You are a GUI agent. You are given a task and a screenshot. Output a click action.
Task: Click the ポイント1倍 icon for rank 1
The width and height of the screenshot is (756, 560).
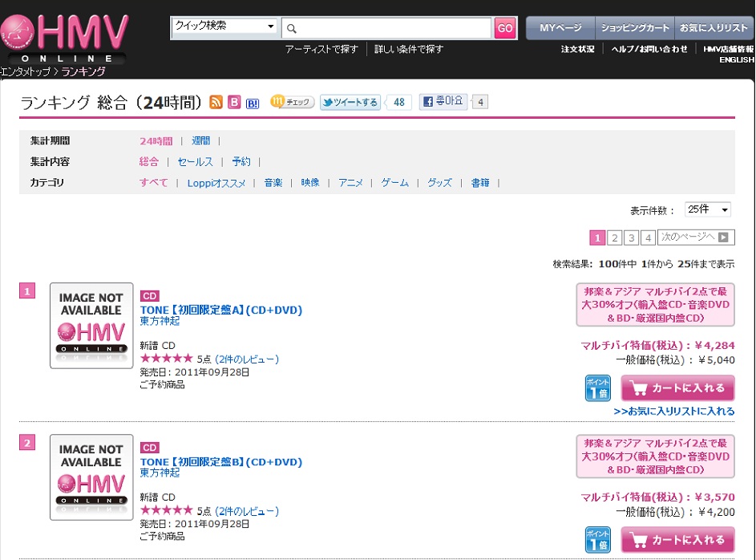[x=598, y=388]
